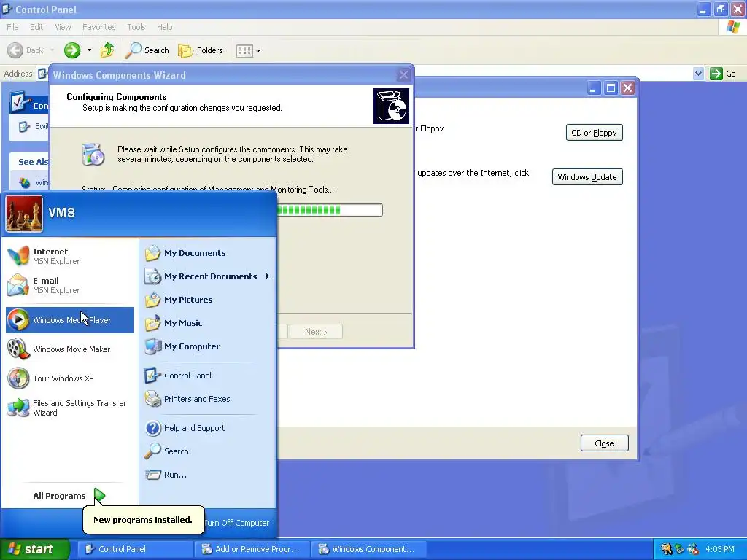Click the green Forward arrow
Image resolution: width=747 pixels, height=560 pixels.
[72, 50]
